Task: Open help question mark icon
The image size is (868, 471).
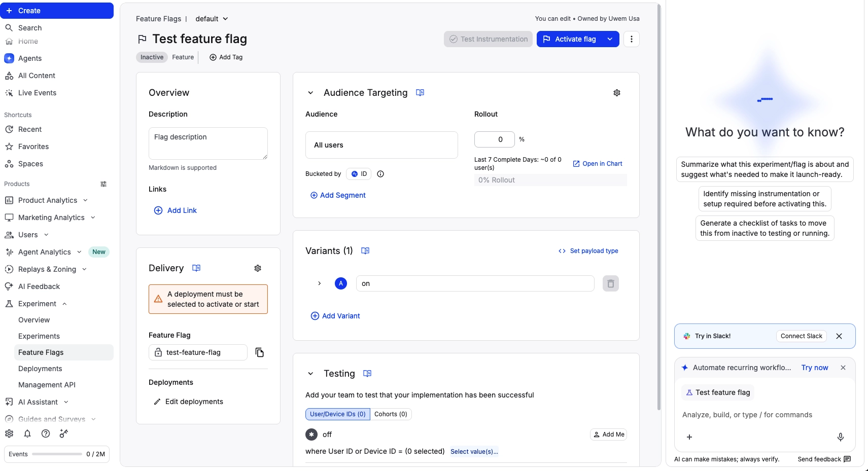Action: [x=46, y=433]
